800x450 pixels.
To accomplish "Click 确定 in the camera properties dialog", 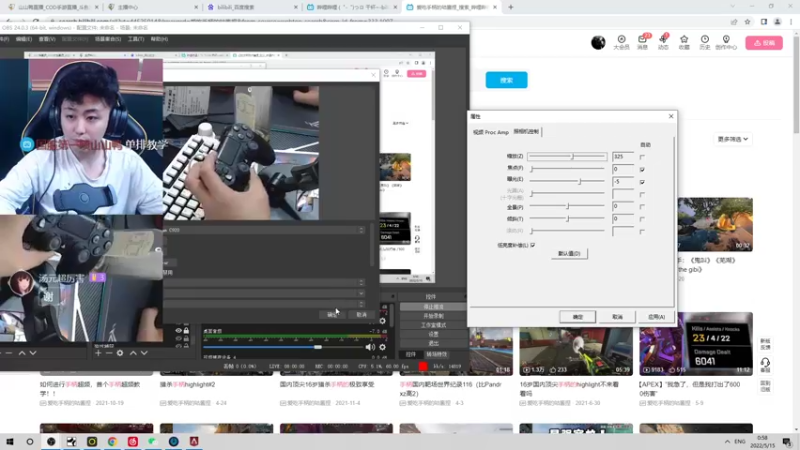I will tap(578, 317).
